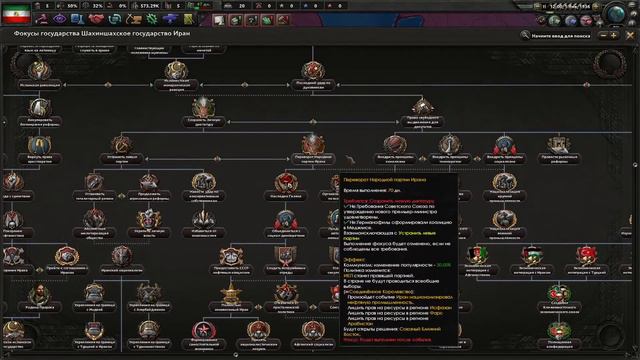Select the Переворот Народной партии Ирана focus
Viewport: 640px width, 360px height.
[x=313, y=149]
